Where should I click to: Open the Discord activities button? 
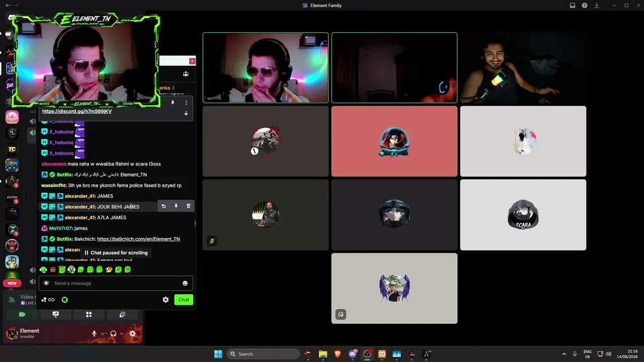[x=89, y=314]
